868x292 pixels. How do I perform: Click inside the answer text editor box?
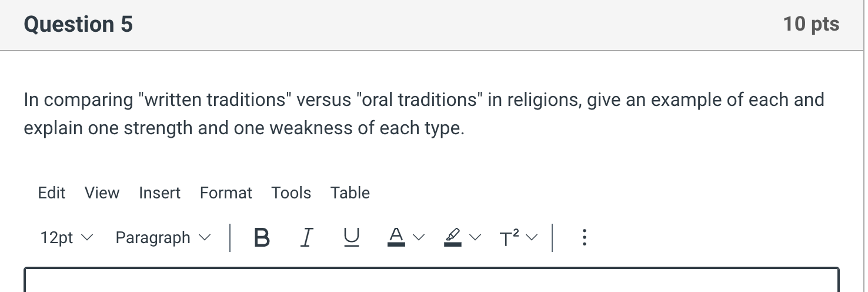[x=432, y=280]
